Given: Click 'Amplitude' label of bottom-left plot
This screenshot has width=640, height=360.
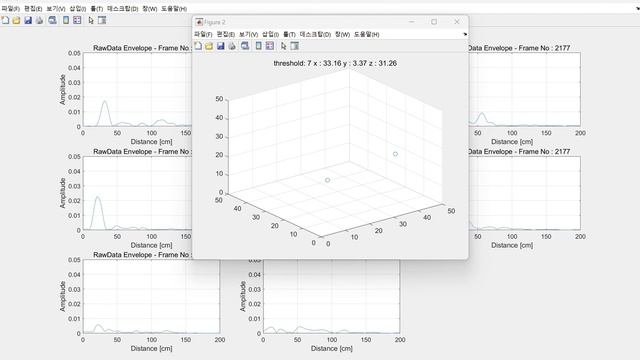Looking at the screenshot, I should (62, 296).
